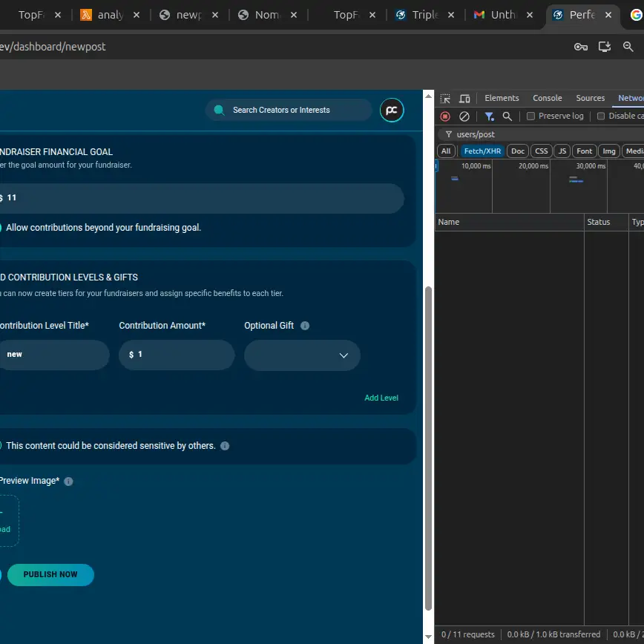Click the Add Level link

point(381,398)
